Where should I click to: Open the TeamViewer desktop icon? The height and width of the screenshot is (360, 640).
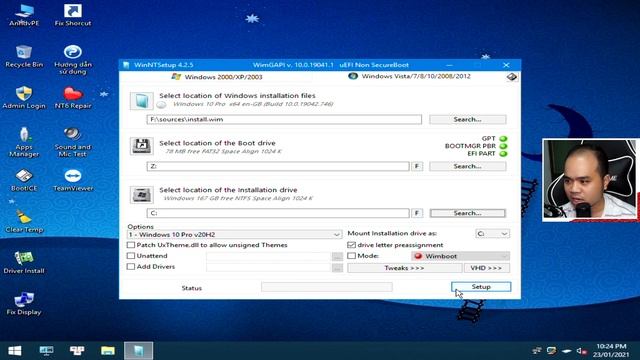pyautogui.click(x=73, y=180)
